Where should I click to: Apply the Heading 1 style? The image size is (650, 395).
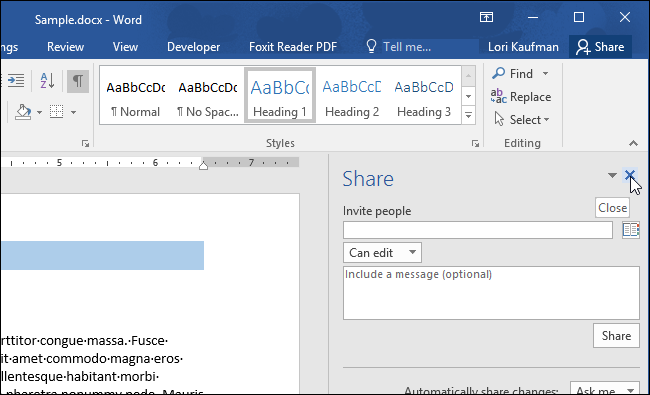pyautogui.click(x=280, y=96)
